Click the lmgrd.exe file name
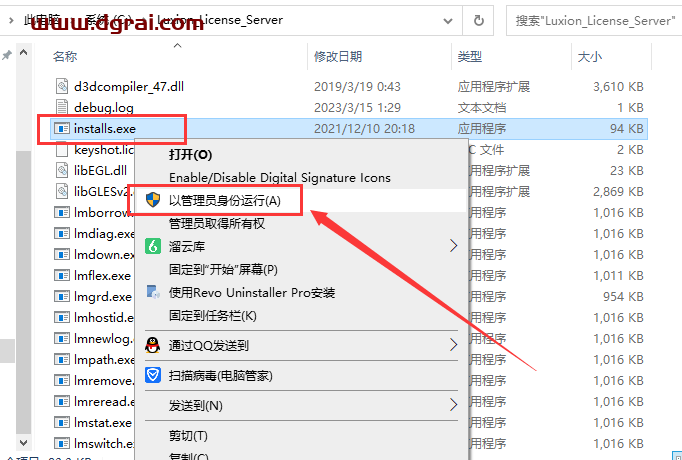This screenshot has width=682, height=460. pos(103,297)
